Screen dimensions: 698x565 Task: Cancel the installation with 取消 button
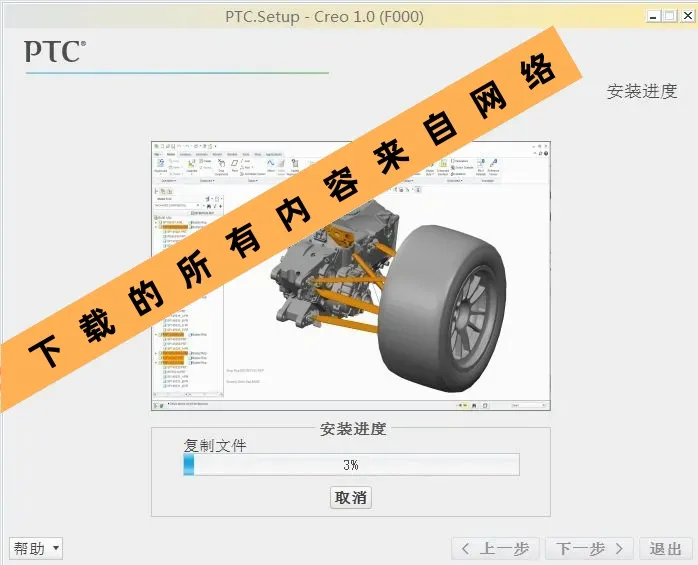click(x=351, y=497)
